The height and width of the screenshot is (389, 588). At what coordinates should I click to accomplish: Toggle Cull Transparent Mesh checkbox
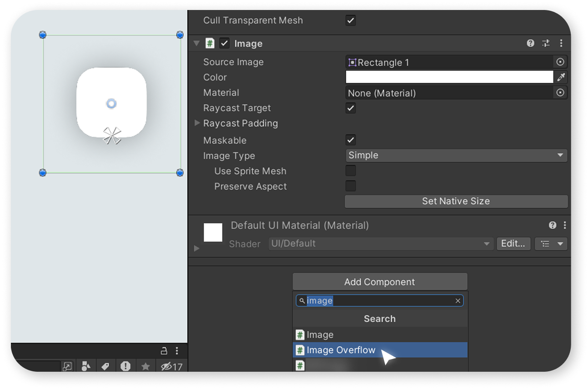click(x=351, y=20)
